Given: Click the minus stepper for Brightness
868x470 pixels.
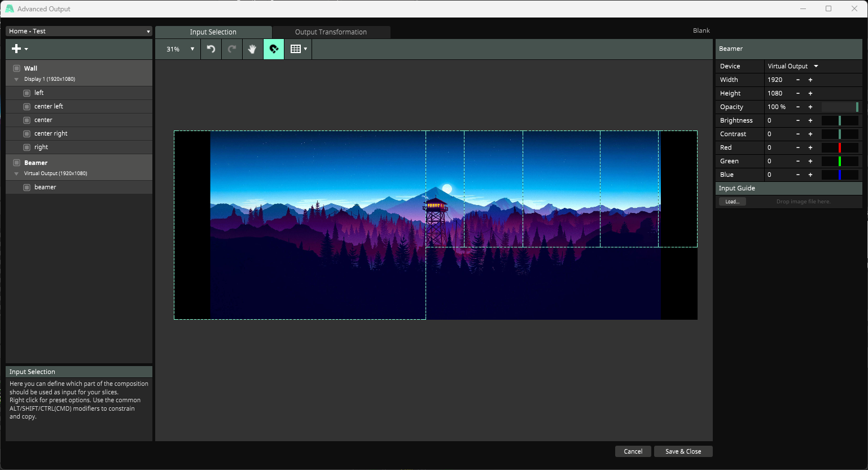Looking at the screenshot, I should [x=798, y=120].
